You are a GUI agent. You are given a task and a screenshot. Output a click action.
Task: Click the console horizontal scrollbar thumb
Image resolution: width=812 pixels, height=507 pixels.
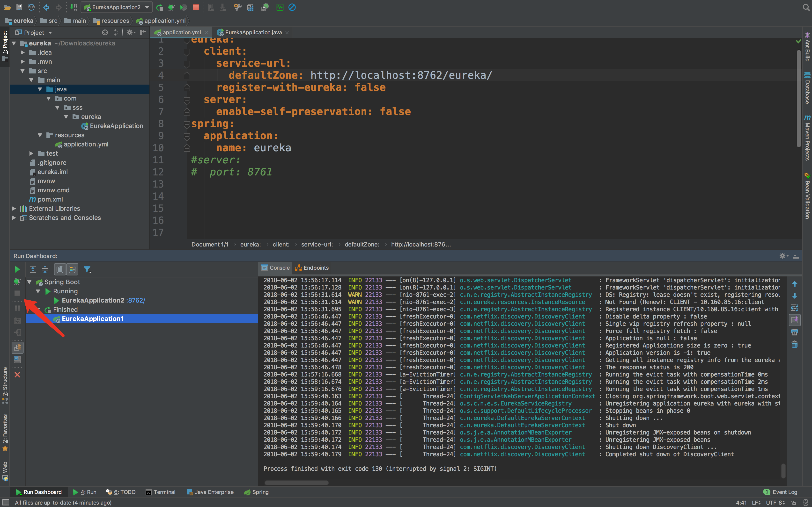click(x=296, y=483)
